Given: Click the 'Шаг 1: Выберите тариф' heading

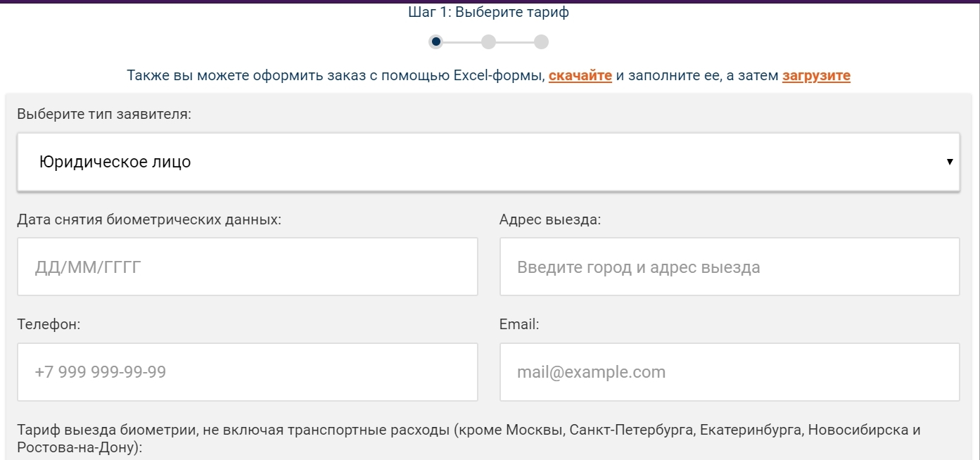Looking at the screenshot, I should click(488, 13).
